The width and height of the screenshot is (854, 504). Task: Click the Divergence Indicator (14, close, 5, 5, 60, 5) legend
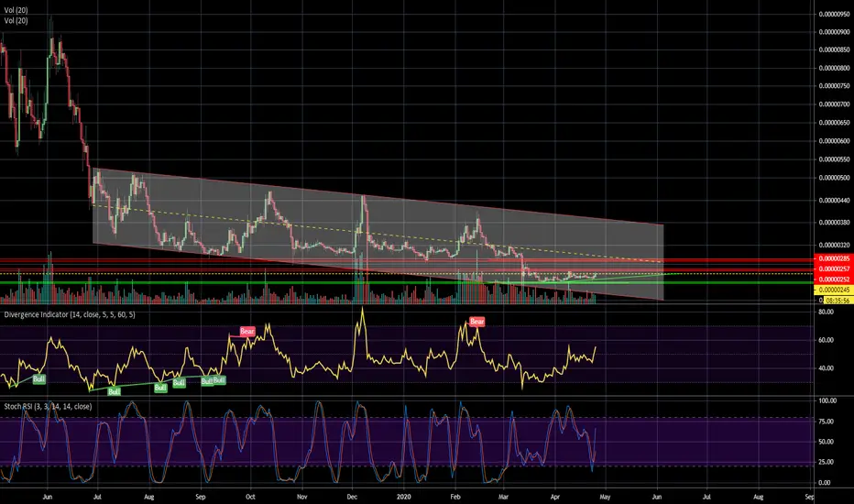click(x=70, y=314)
